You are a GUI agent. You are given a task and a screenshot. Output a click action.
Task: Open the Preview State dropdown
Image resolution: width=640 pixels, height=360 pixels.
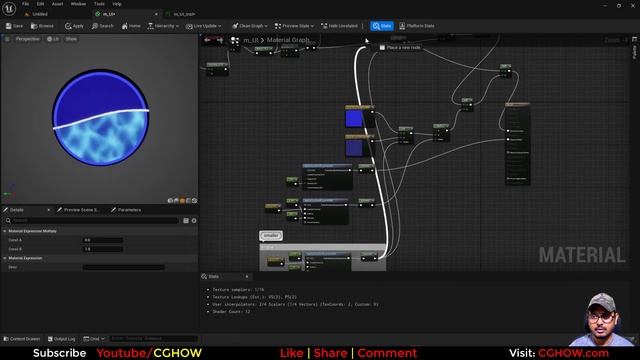[294, 26]
